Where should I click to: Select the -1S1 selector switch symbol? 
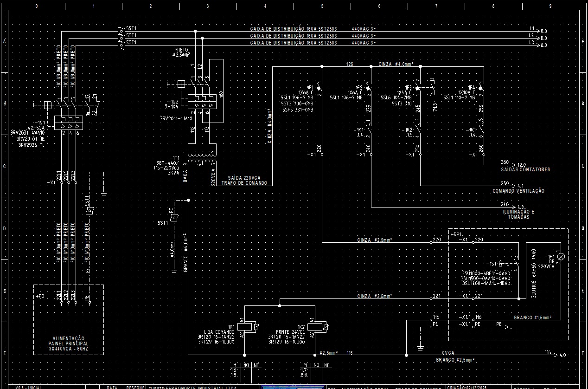click(x=509, y=263)
